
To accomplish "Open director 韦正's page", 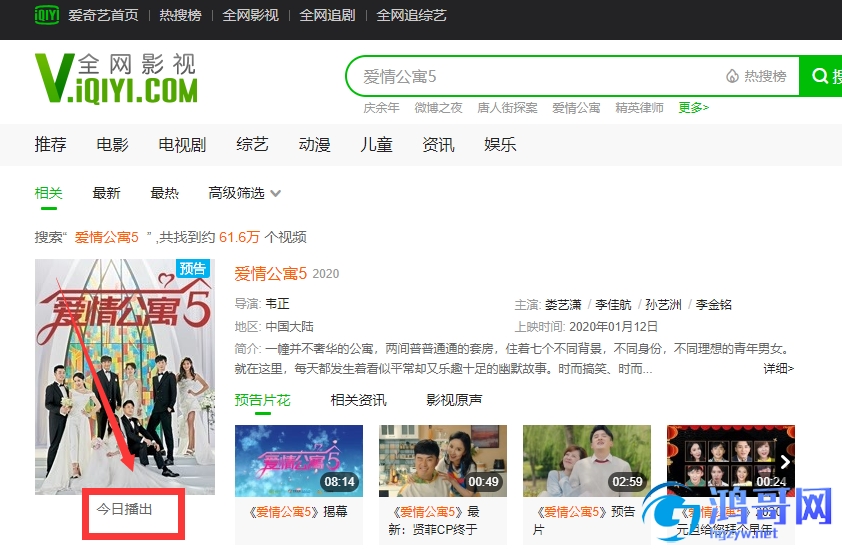I will pos(277,304).
